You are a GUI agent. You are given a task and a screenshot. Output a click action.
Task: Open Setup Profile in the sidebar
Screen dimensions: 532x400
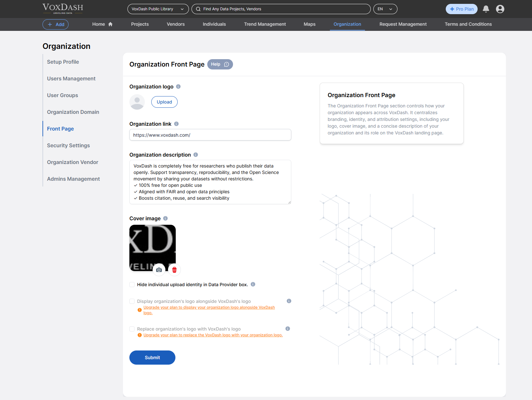(63, 62)
